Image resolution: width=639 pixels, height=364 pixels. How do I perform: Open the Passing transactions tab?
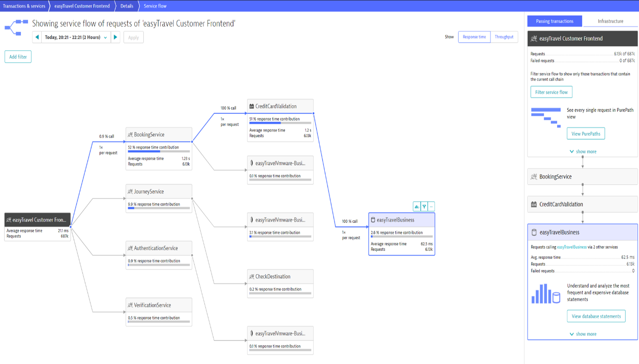555,21
